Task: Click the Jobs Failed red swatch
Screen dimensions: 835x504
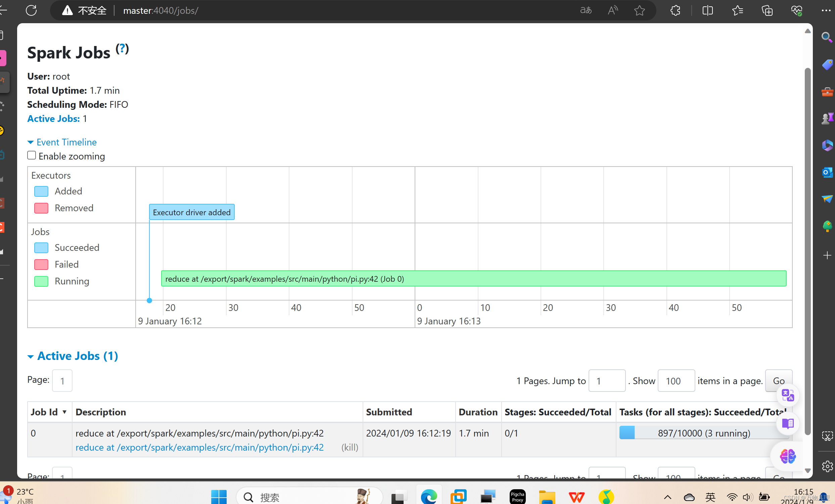Action: 41,264
